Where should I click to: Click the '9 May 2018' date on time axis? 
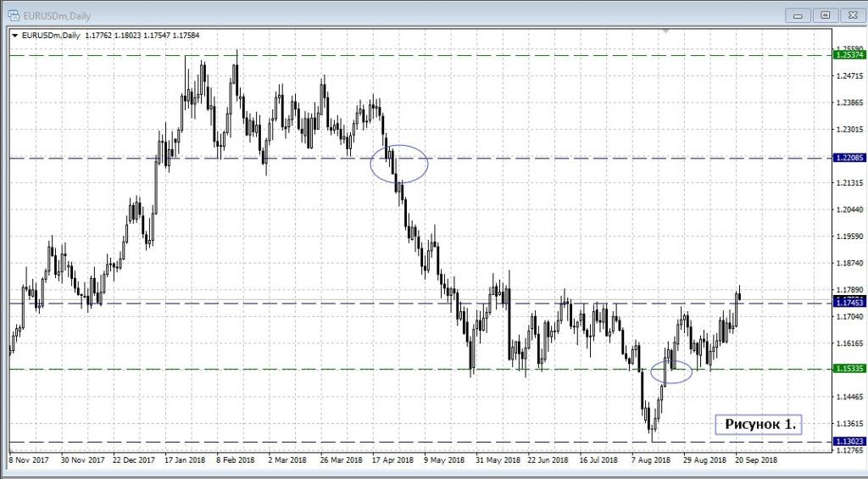[x=444, y=459]
